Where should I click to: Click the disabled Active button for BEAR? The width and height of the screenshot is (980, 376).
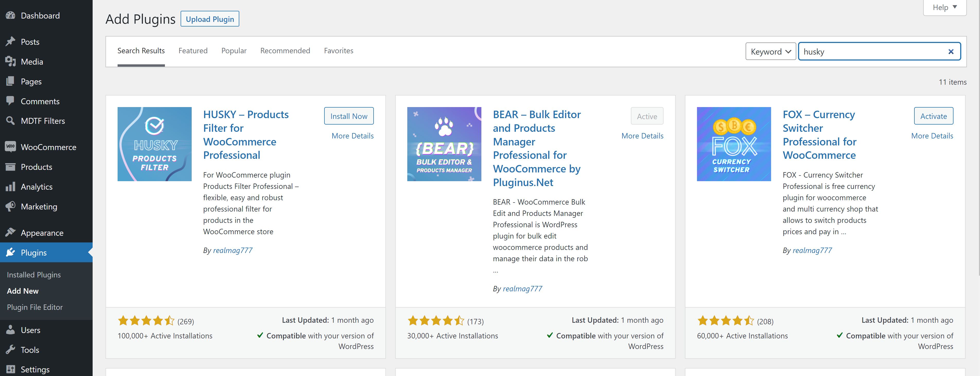[x=647, y=116]
